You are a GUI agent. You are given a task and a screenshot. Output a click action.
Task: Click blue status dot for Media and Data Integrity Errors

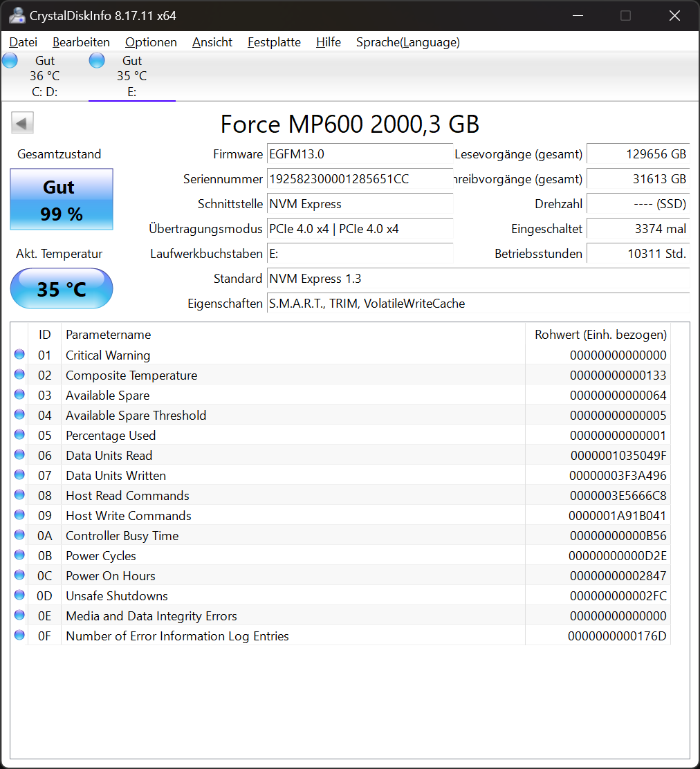tap(19, 615)
